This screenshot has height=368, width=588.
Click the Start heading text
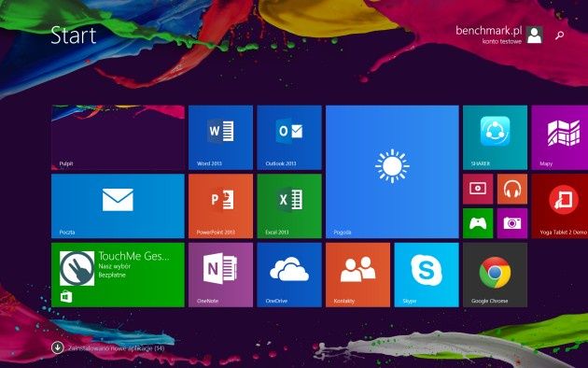74,35
